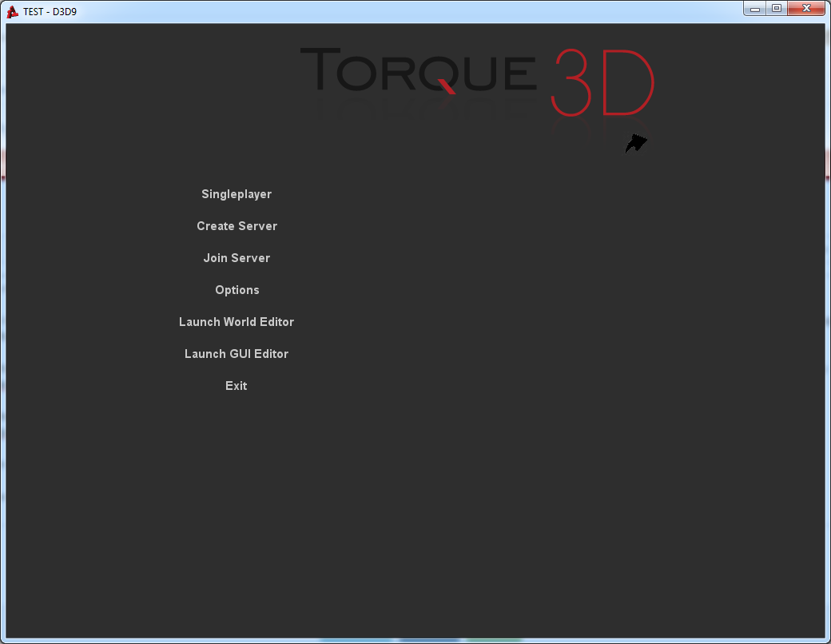This screenshot has width=831, height=644.
Task: Exit the Torque 3D game
Action: [x=237, y=386]
